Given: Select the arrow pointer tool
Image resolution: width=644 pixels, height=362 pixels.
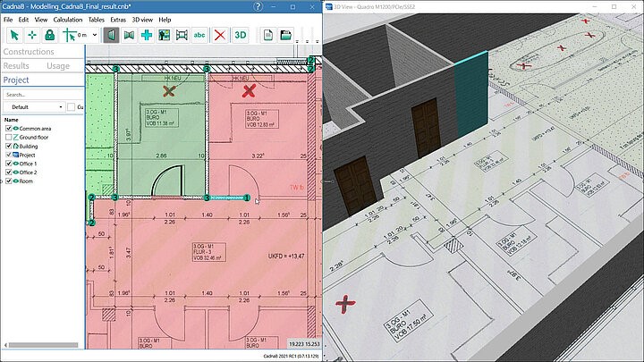Looking at the screenshot, I should (13, 35).
